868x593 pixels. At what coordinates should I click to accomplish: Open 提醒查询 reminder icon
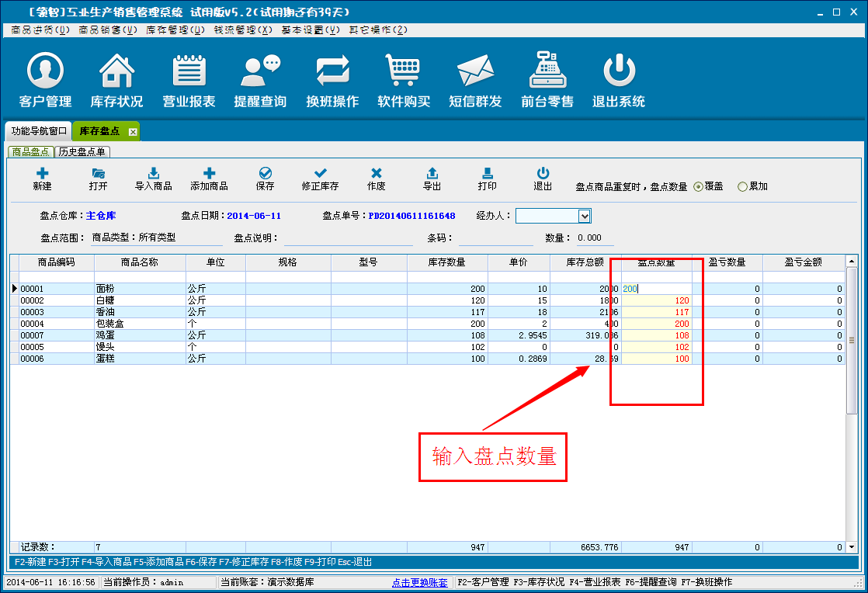[259, 71]
